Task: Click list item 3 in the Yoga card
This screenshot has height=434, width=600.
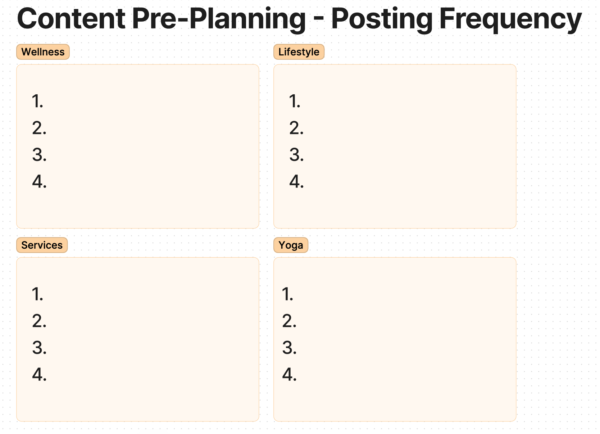Action: [289, 348]
